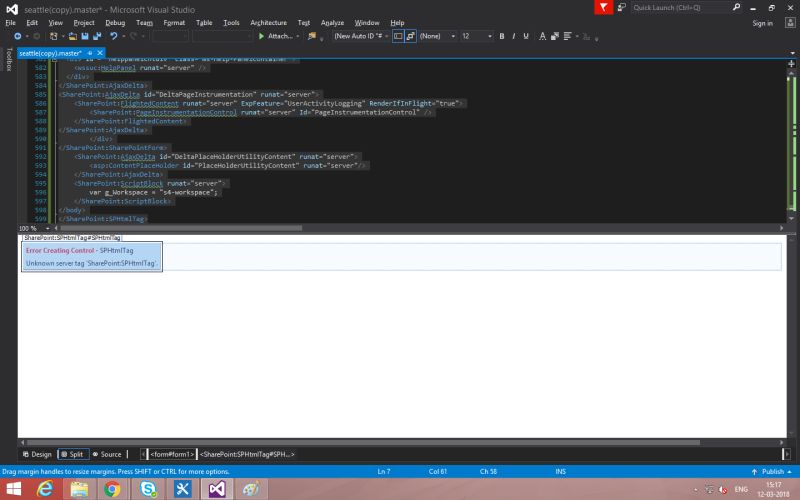Open the Help menu
This screenshot has width=800, height=500.
pyautogui.click(x=397, y=22)
